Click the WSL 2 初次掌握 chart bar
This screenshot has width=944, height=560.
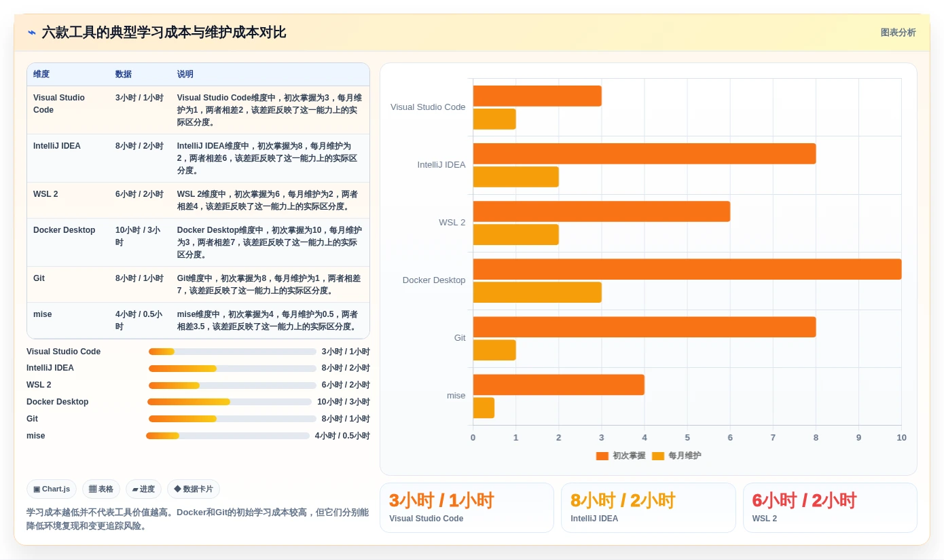602,211
